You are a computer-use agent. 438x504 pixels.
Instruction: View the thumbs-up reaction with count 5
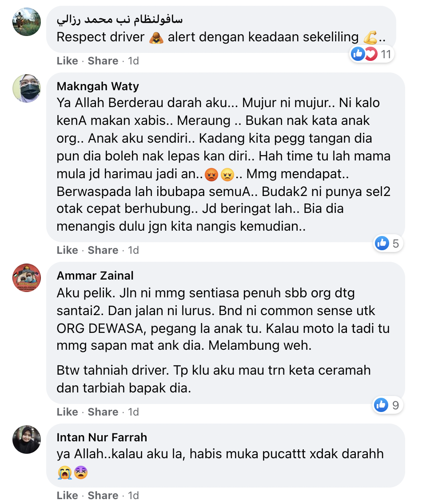[x=388, y=243]
